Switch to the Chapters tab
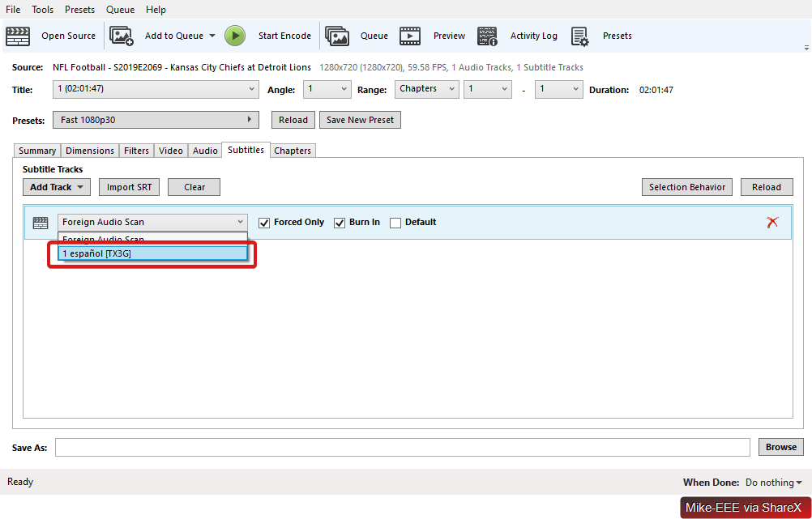812x519 pixels. [292, 151]
